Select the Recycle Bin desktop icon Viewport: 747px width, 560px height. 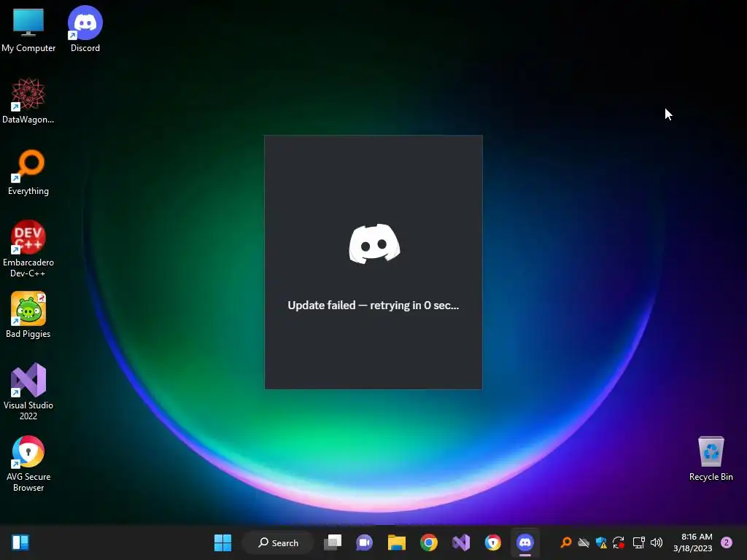click(x=711, y=458)
